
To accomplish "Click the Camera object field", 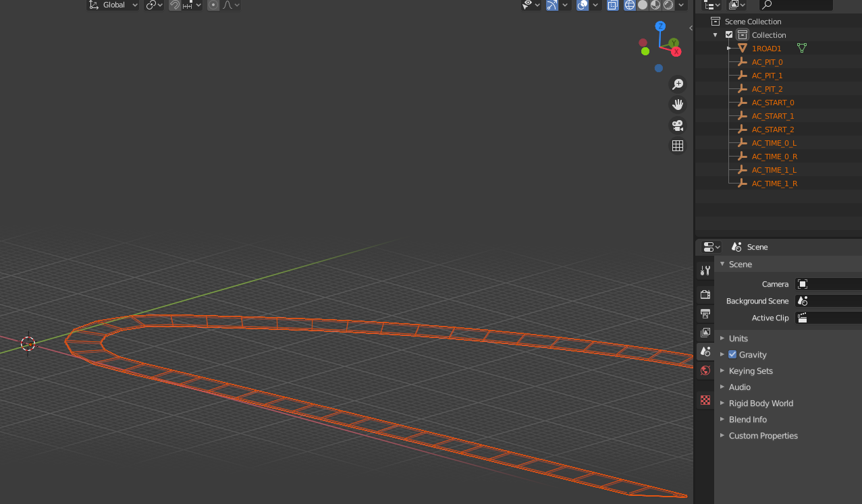I will (828, 284).
